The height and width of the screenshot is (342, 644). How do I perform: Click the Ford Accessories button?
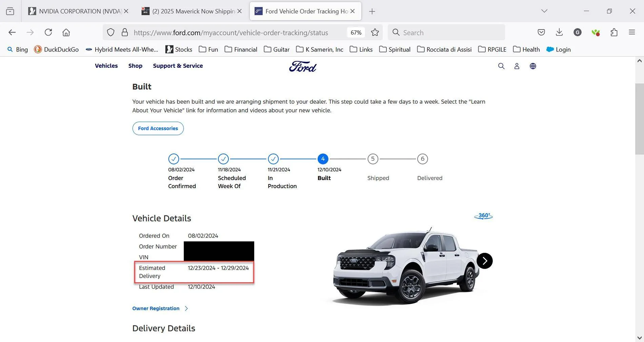tap(158, 128)
